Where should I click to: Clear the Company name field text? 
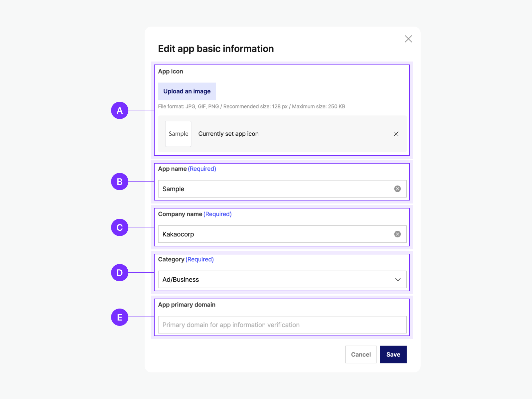tap(397, 234)
